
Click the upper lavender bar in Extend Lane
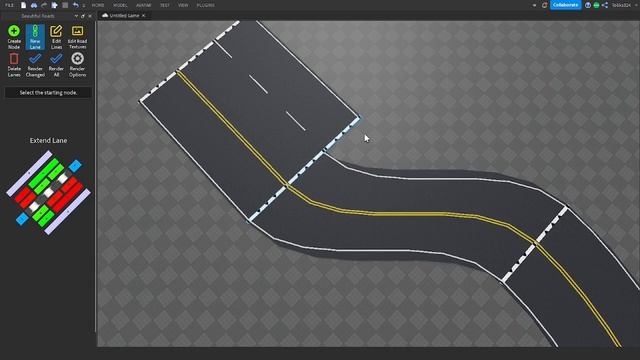click(x=29, y=173)
